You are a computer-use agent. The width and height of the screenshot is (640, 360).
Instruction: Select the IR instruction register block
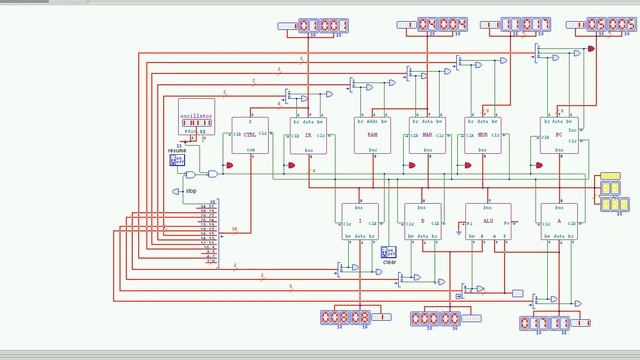309,136
